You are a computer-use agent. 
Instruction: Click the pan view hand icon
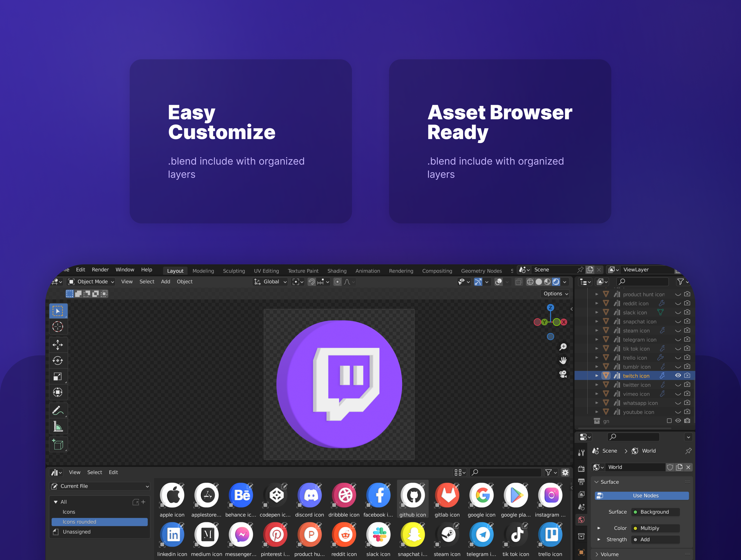[563, 360]
